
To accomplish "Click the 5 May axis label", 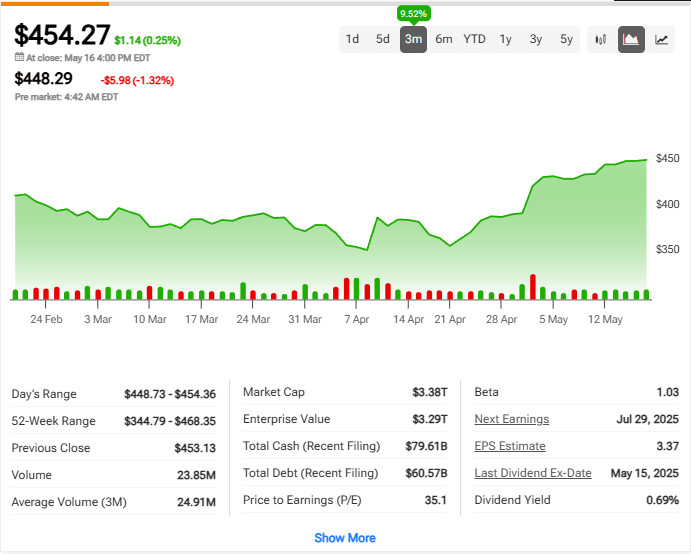I will pyautogui.click(x=554, y=319).
